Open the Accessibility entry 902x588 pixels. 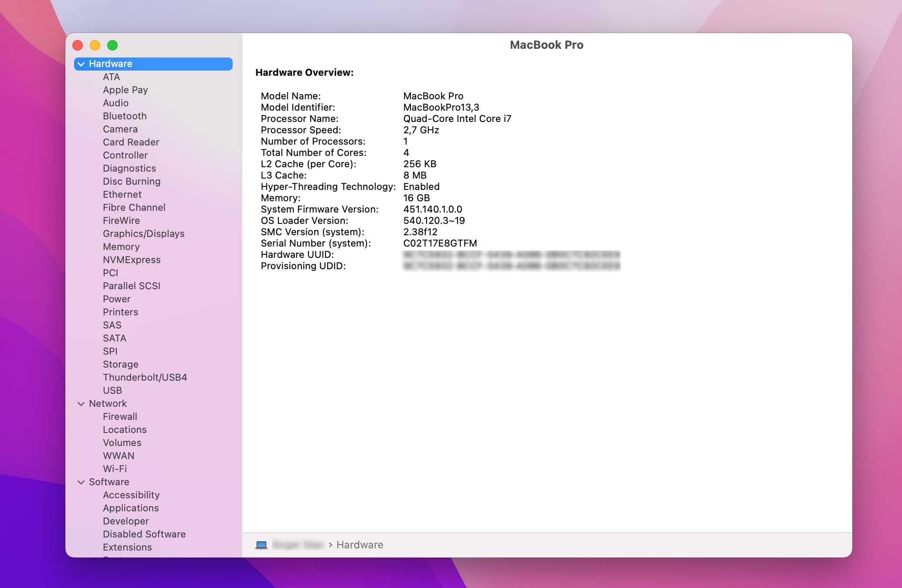[x=131, y=495]
